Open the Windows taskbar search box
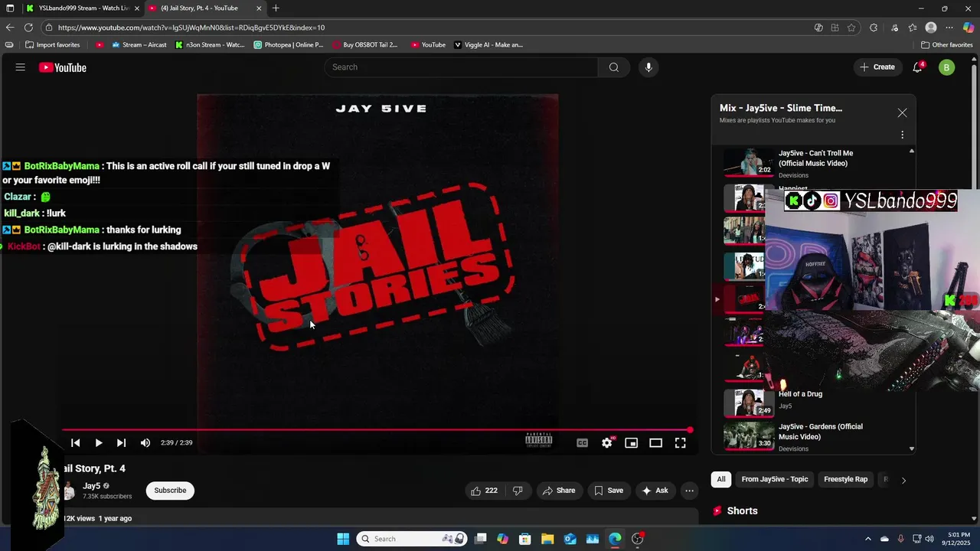Image resolution: width=980 pixels, height=551 pixels. (412, 539)
